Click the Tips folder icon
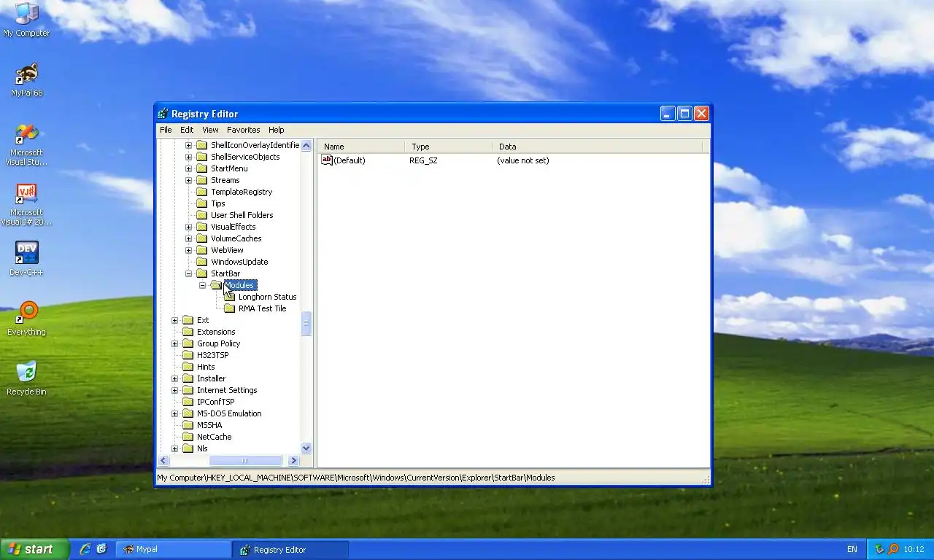The image size is (934, 560). tap(202, 203)
